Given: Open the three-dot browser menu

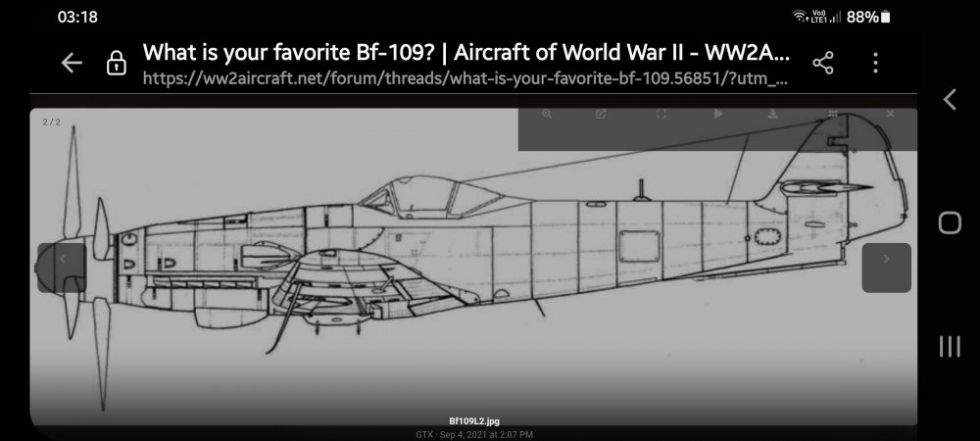Looking at the screenshot, I should tap(875, 63).
